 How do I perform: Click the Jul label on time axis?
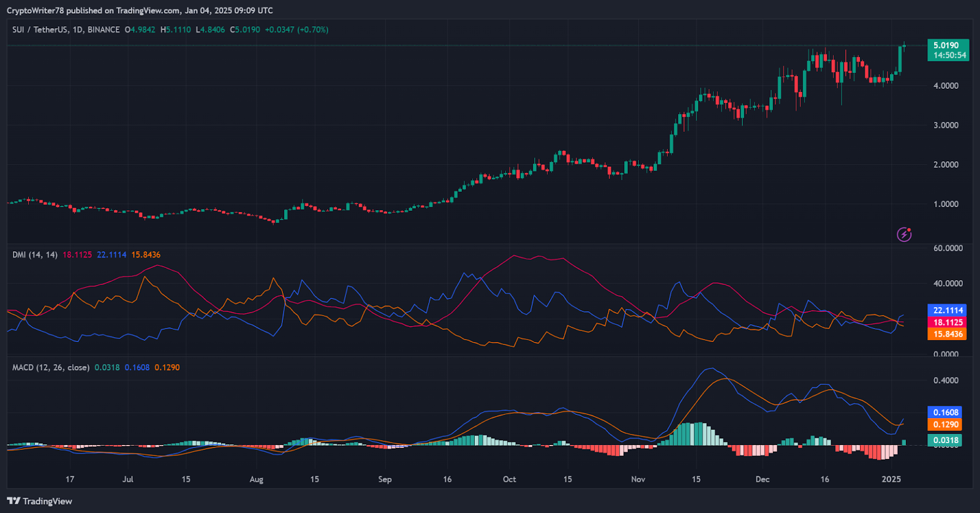click(127, 479)
